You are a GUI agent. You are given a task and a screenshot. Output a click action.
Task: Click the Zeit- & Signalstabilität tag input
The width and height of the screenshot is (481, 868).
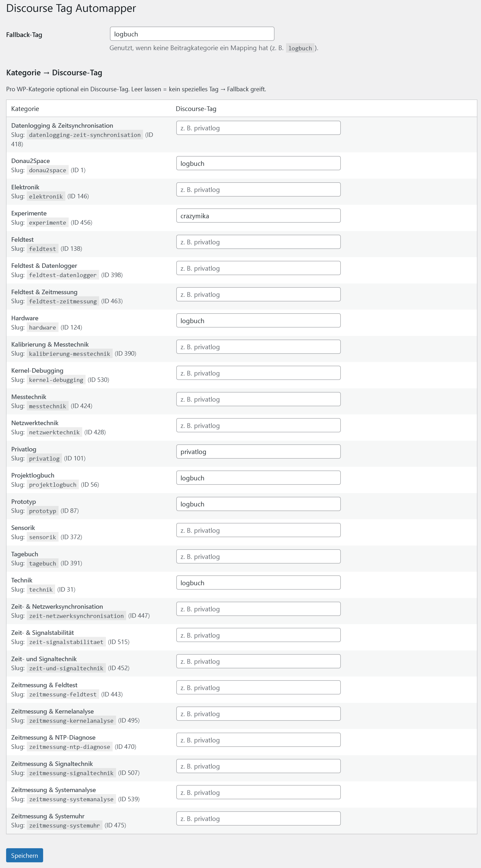tap(258, 635)
